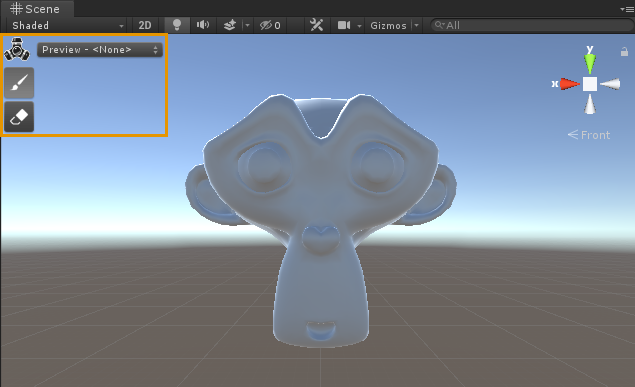Screen dimensions: 635x387
Task: Toggle the gizmo rotation lock icon
Action: pos(624,52)
